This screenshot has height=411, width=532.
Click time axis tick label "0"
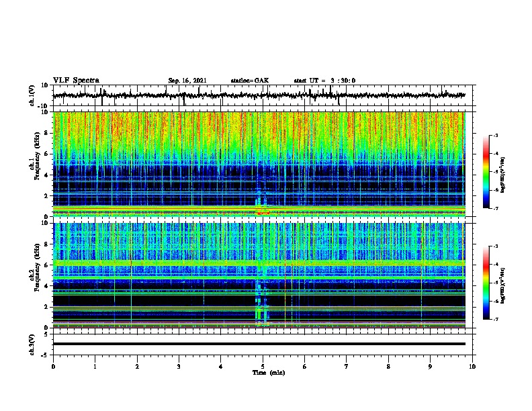tap(53, 367)
